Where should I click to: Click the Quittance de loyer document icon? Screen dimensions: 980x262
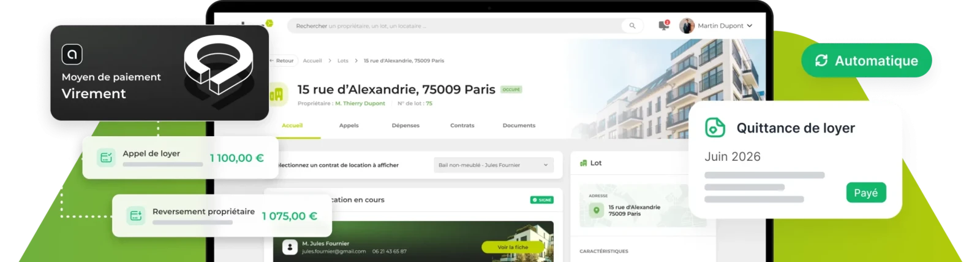[715, 128]
